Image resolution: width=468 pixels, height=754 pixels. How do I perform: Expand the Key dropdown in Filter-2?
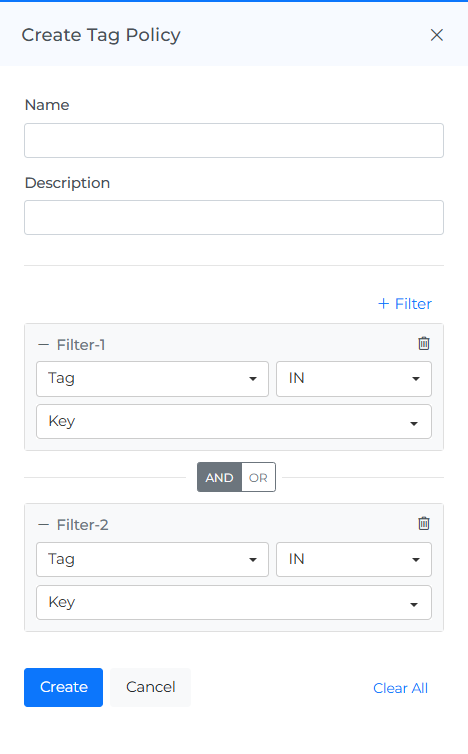(x=234, y=603)
